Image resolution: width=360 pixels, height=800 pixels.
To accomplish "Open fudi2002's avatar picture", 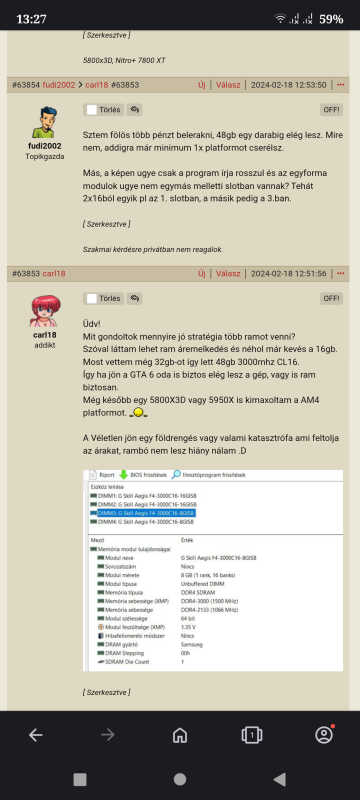I will pos(44,122).
